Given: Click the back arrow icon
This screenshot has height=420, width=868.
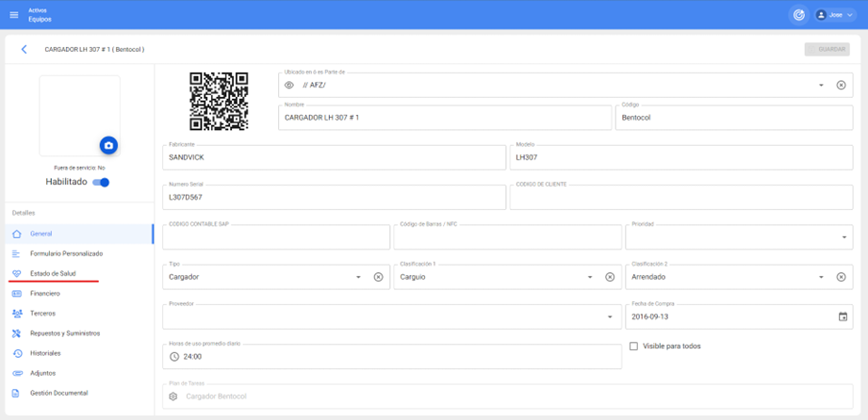Looking at the screenshot, I should 25,49.
